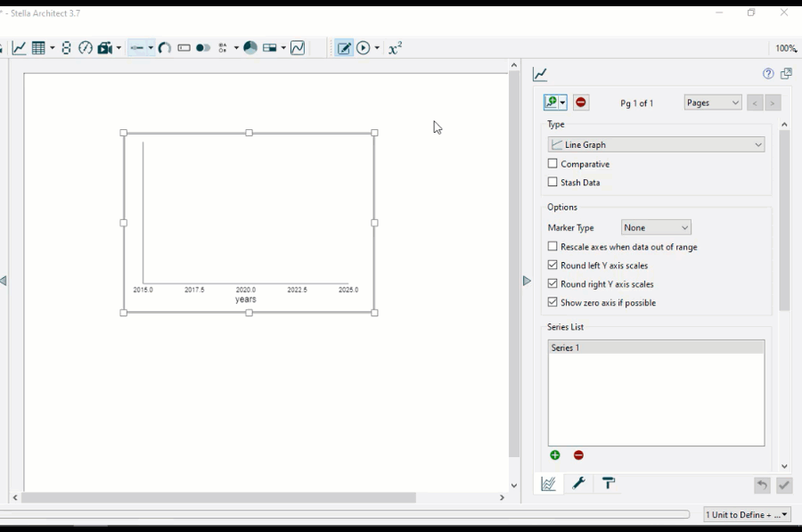802x532 pixels.
Task: Click the canvas scroll right arrow
Action: tap(502, 497)
